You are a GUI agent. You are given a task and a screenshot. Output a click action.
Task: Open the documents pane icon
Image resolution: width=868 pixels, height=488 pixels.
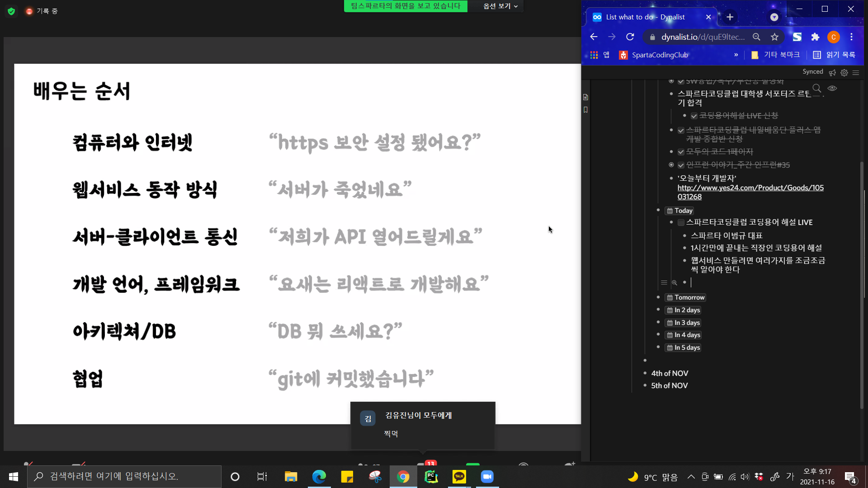[x=586, y=97]
